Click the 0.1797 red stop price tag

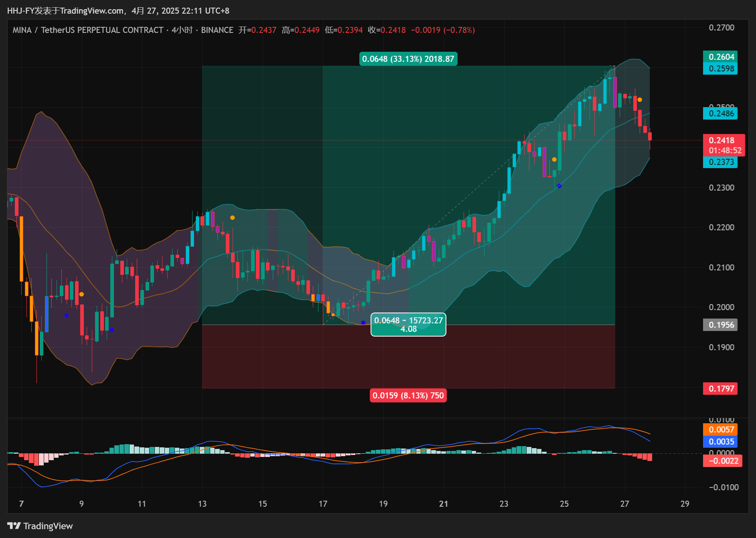point(720,389)
